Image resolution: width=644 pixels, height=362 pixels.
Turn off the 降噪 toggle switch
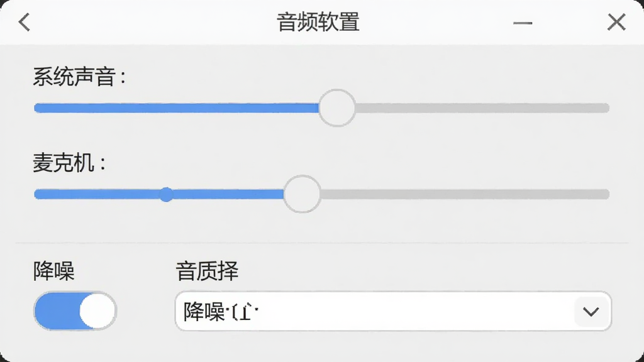[75, 311]
